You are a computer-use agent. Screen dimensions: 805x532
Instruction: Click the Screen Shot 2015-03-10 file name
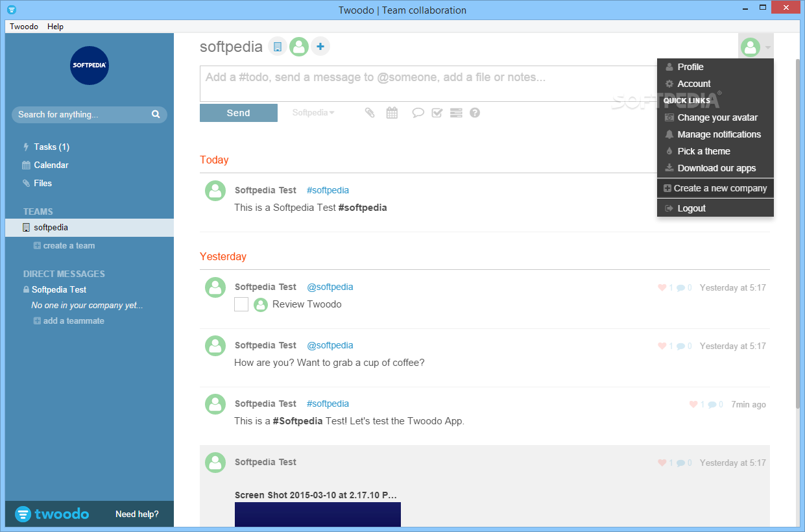click(x=316, y=495)
